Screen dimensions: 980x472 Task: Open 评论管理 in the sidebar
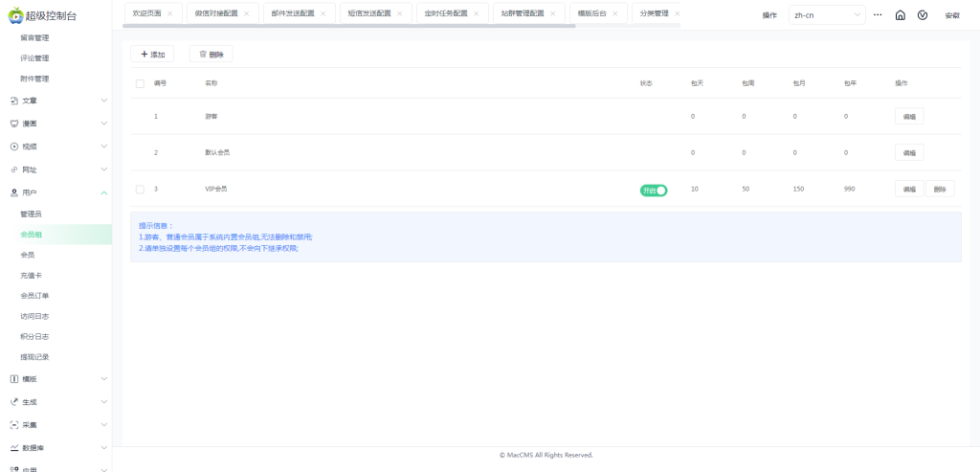coord(35,58)
